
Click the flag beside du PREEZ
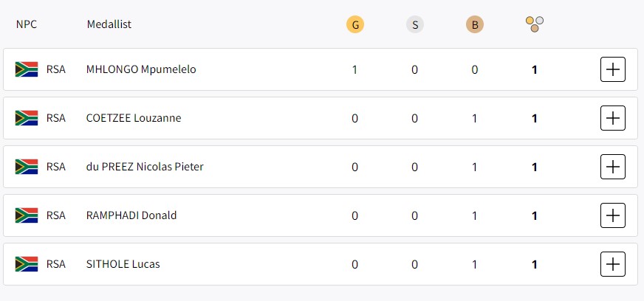(x=27, y=167)
